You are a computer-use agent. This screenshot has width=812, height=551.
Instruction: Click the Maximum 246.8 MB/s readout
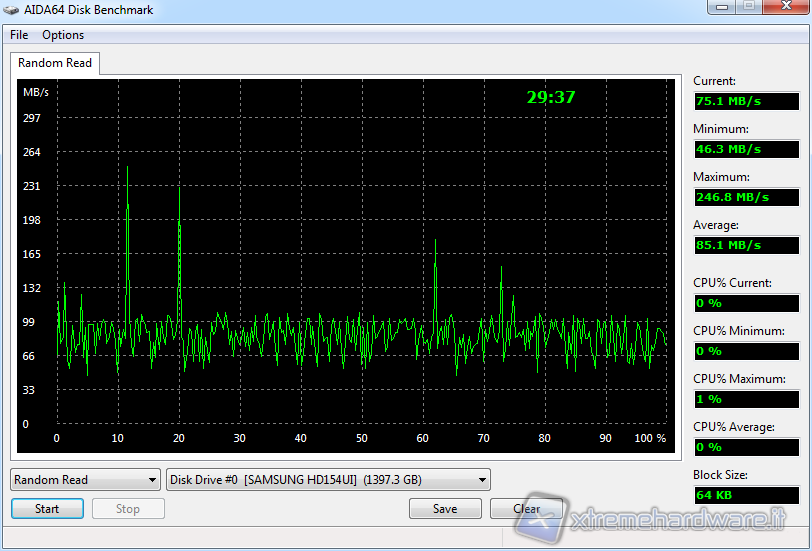click(x=746, y=197)
